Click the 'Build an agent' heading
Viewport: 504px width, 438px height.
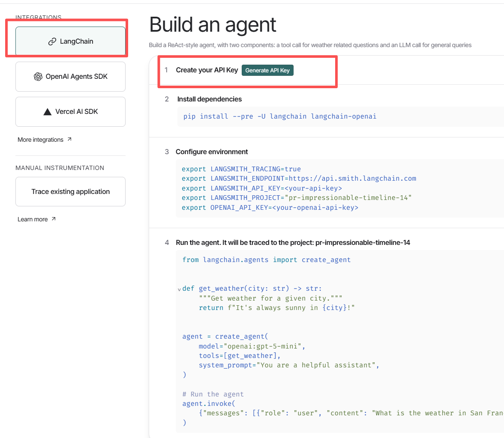(x=213, y=25)
